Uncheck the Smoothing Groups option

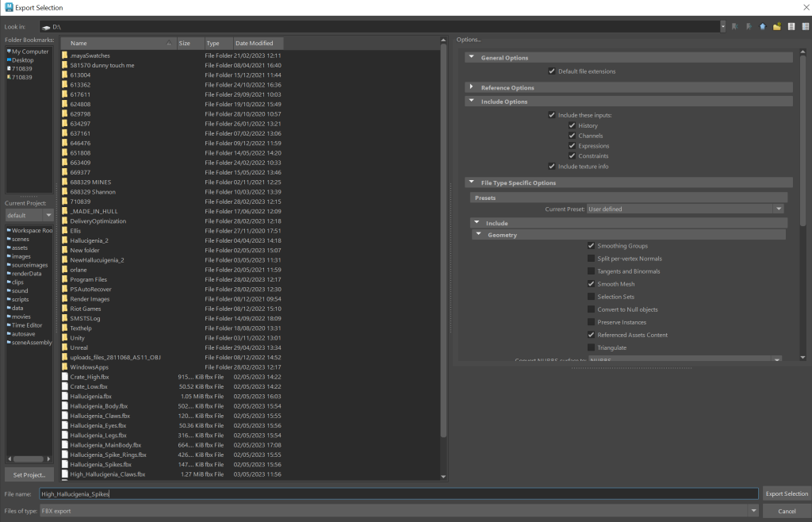[591, 246]
